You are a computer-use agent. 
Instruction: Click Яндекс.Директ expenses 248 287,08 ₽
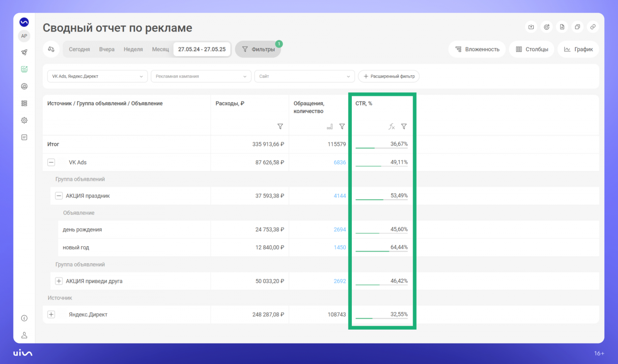(268, 315)
